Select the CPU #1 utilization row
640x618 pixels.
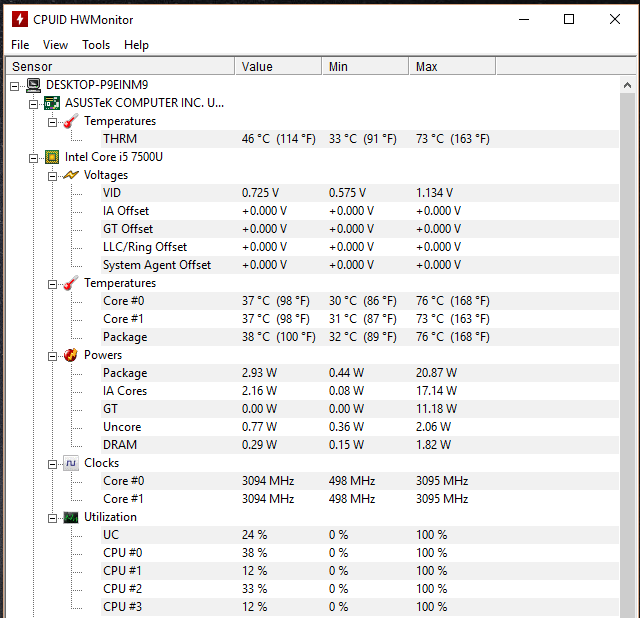[360, 571]
